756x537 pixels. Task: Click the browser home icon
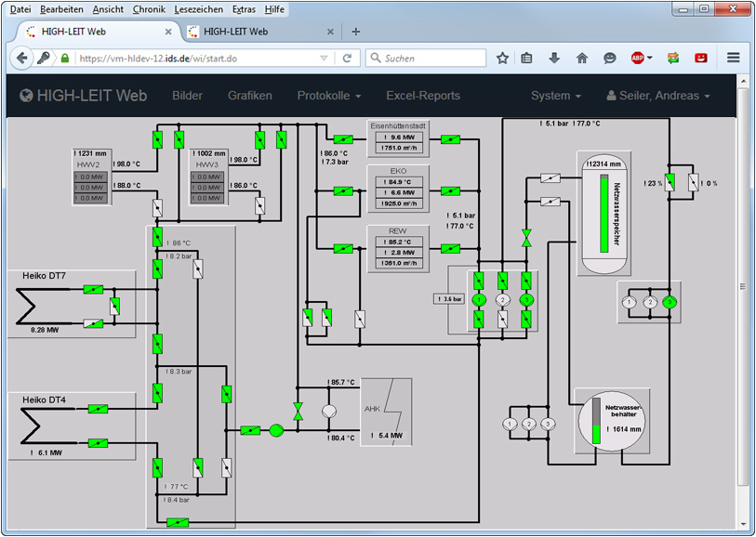pos(582,58)
